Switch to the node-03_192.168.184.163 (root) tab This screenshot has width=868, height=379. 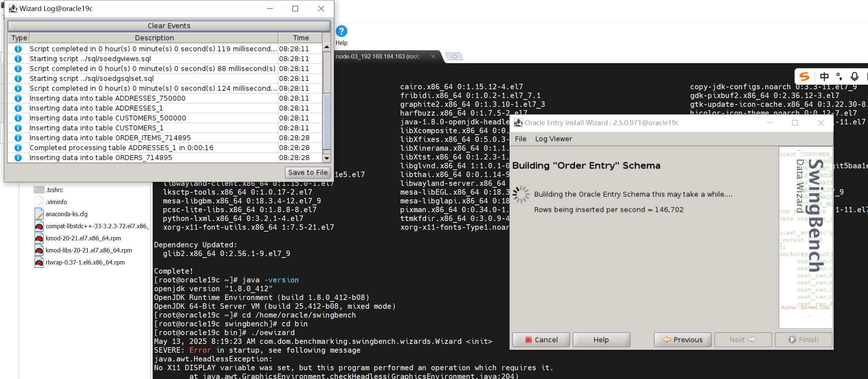coord(377,56)
